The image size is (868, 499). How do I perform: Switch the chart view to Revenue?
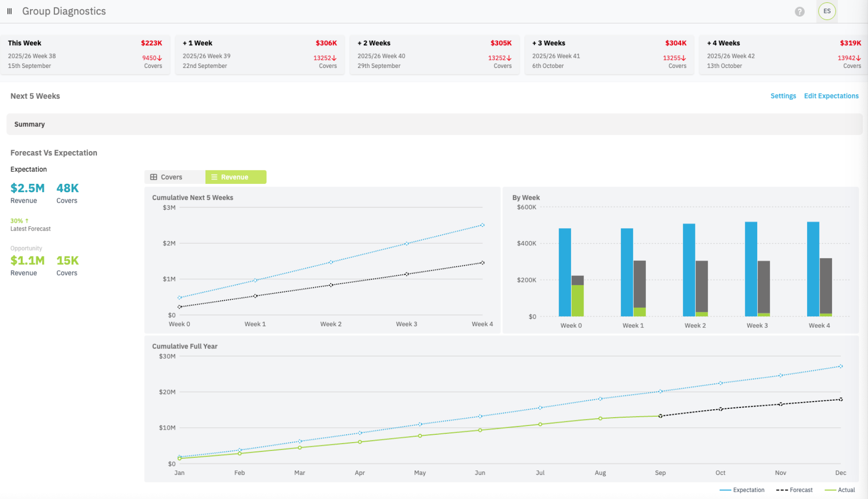[x=235, y=177]
